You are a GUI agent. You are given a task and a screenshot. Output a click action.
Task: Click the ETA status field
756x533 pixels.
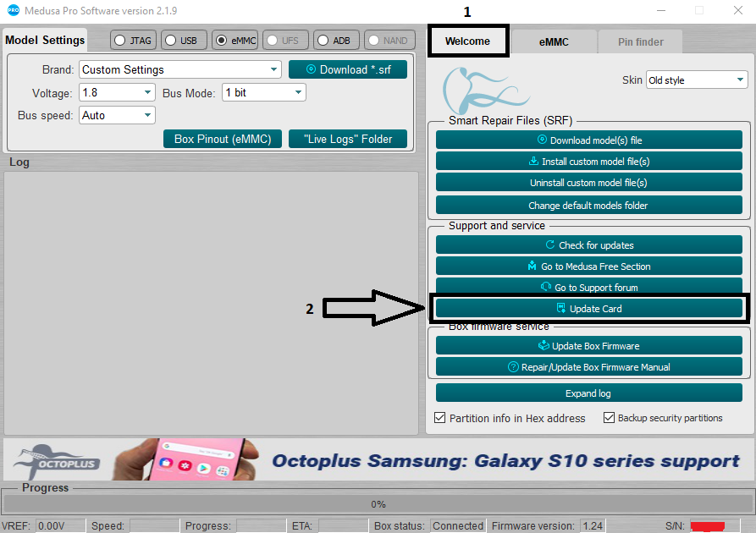(343, 525)
